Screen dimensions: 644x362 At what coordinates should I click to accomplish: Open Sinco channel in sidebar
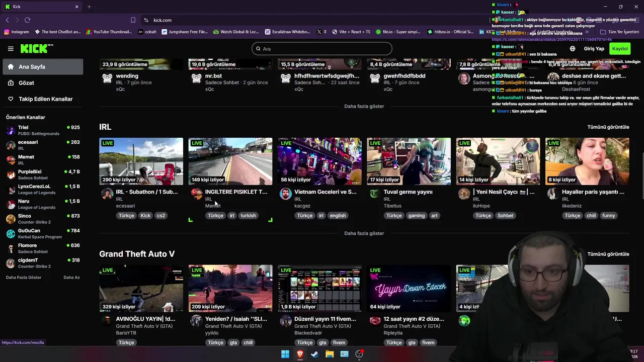click(43, 219)
